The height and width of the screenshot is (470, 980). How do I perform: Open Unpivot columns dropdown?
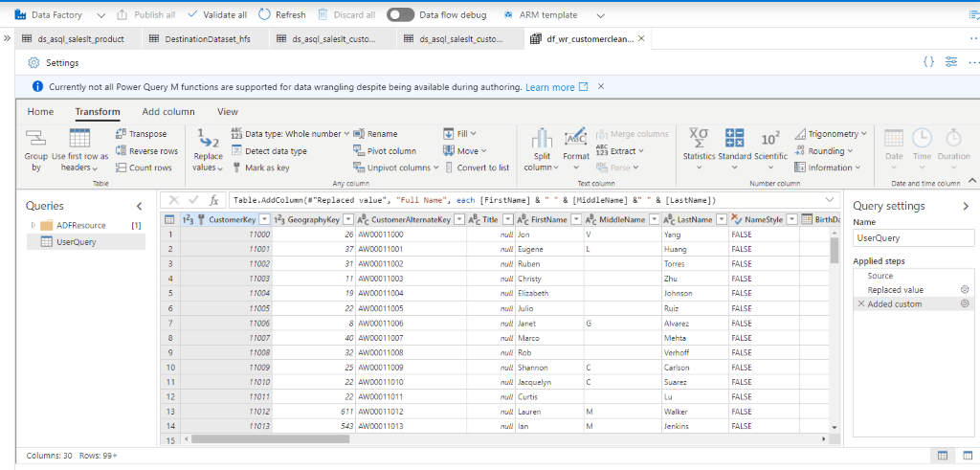coord(395,168)
